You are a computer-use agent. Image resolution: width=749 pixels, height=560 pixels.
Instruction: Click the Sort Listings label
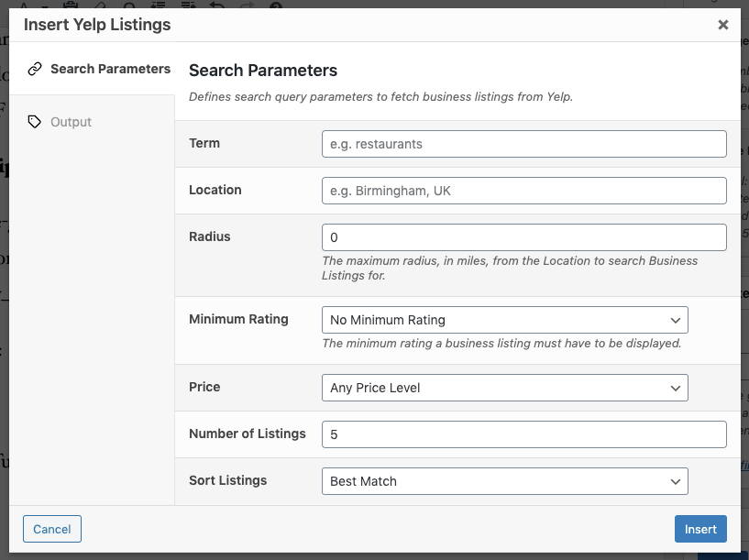click(x=228, y=480)
